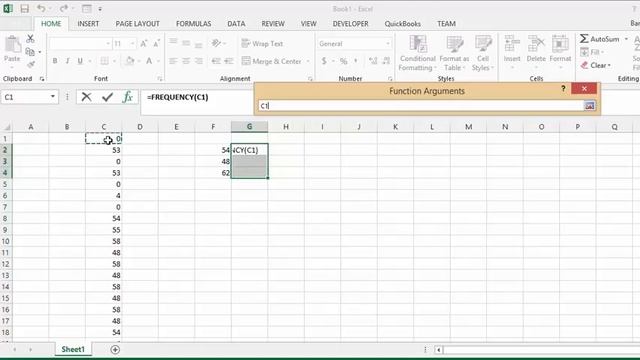This screenshot has width=640, height=360.
Task: Switch to the INSERT ribbon tab
Action: (88, 24)
